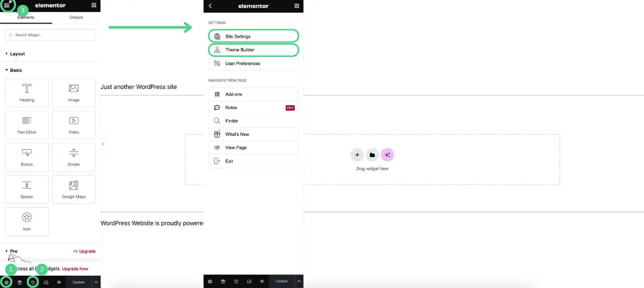Open save options arrow beside Update in settings panel
This screenshot has width=644, height=288.
[299, 282]
